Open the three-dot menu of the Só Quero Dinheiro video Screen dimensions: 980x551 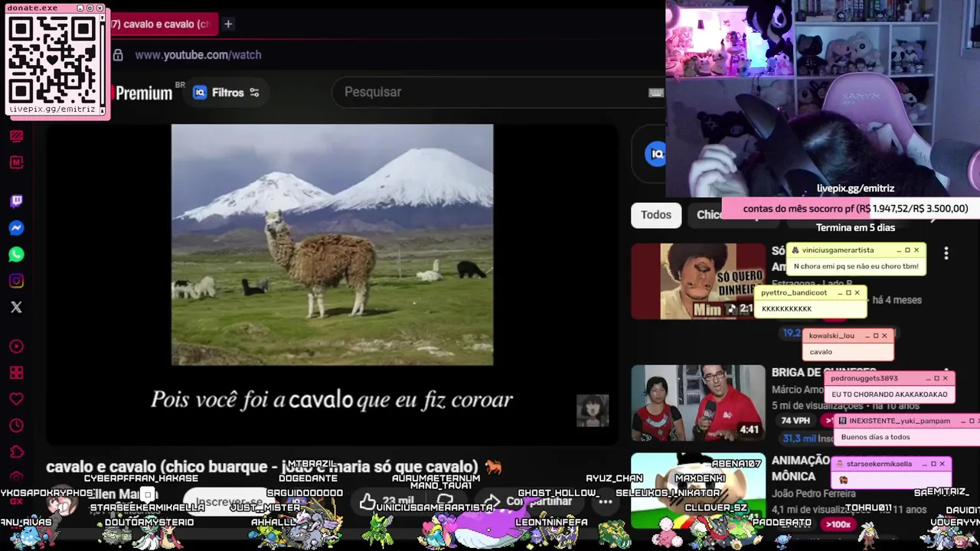pyautogui.click(x=946, y=253)
